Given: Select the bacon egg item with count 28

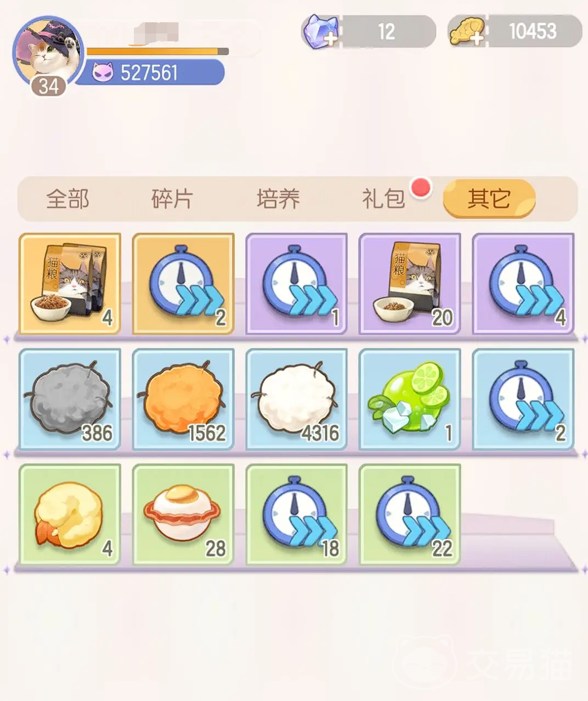Looking at the screenshot, I should (183, 515).
